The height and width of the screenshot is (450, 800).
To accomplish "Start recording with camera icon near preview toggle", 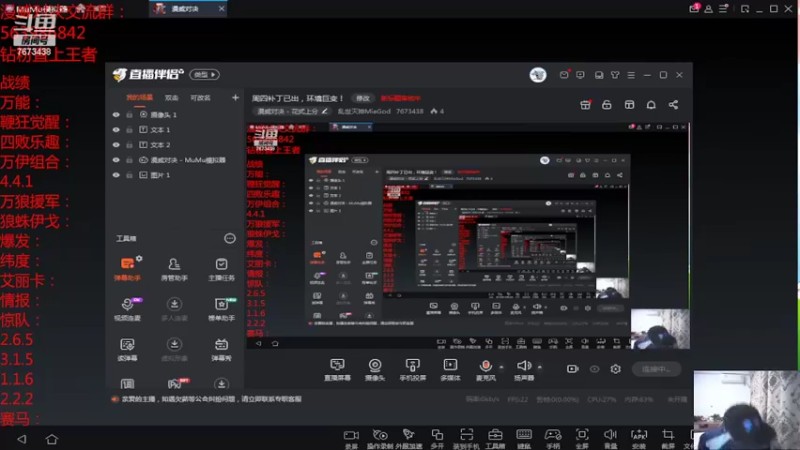I will [x=572, y=368].
